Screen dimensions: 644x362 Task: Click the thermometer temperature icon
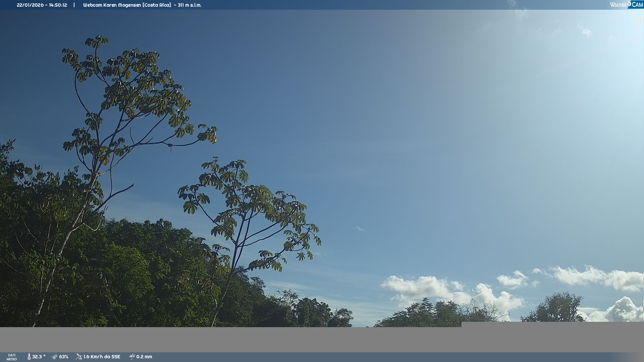29,357
